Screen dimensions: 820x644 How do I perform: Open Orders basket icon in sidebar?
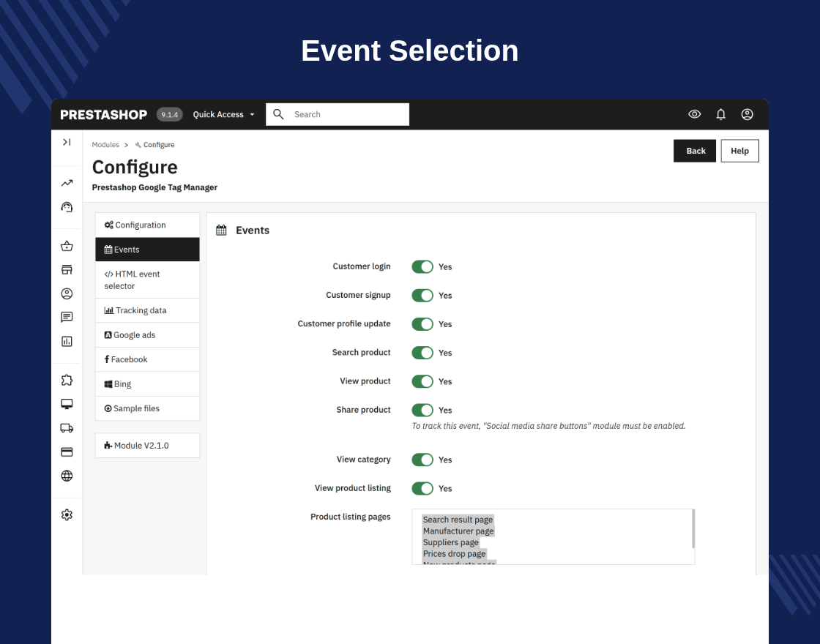click(67, 246)
